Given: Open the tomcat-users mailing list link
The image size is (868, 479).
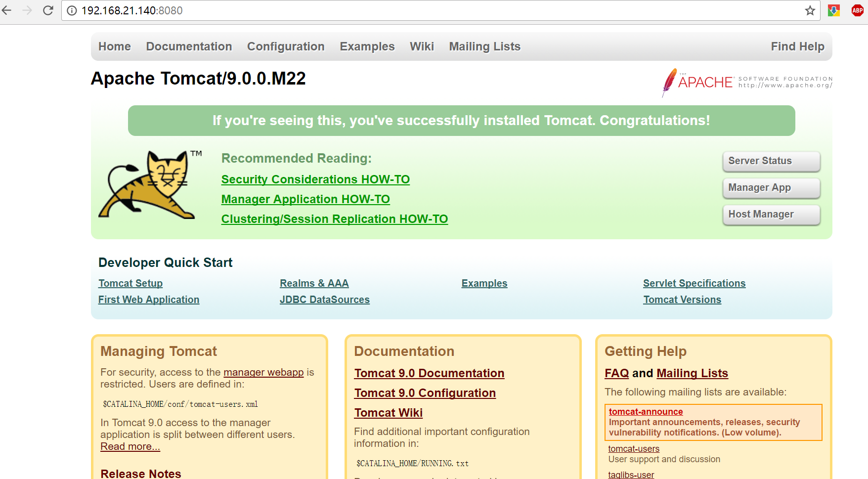Looking at the screenshot, I should pyautogui.click(x=634, y=449).
